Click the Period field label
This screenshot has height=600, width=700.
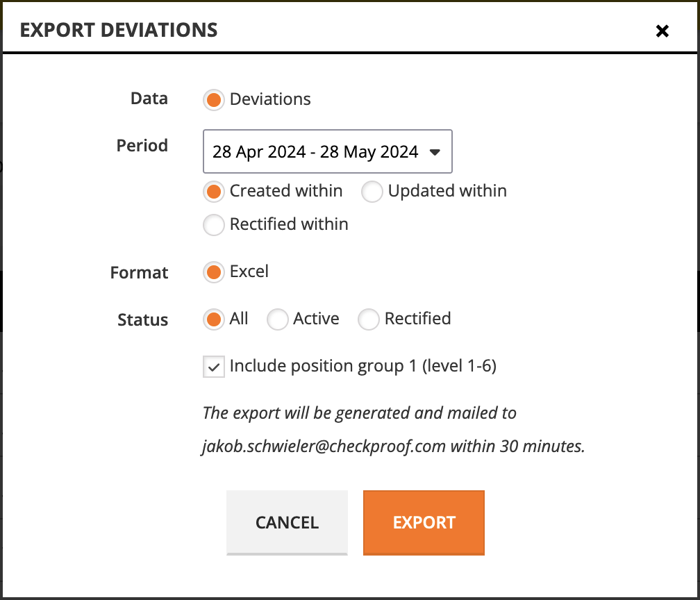tap(142, 146)
